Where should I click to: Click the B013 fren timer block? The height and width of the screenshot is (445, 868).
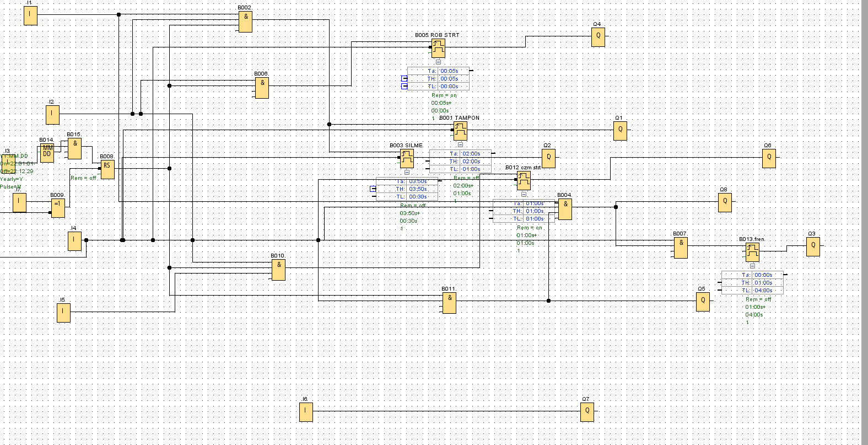(752, 252)
